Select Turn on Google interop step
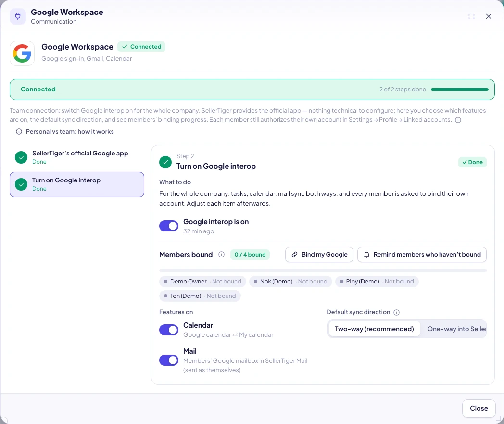This screenshot has width=504, height=424. (77, 184)
